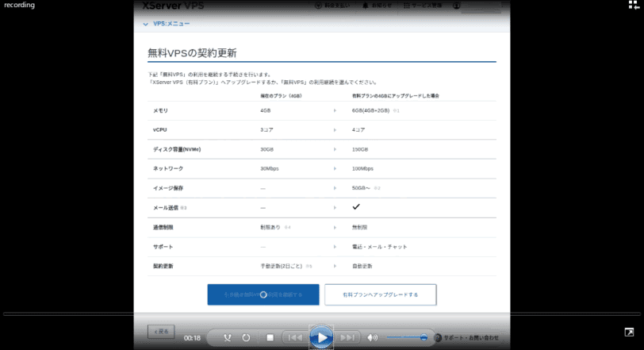Click the 手動更新(2日ごと) value
The height and width of the screenshot is (350, 644).
point(281,266)
